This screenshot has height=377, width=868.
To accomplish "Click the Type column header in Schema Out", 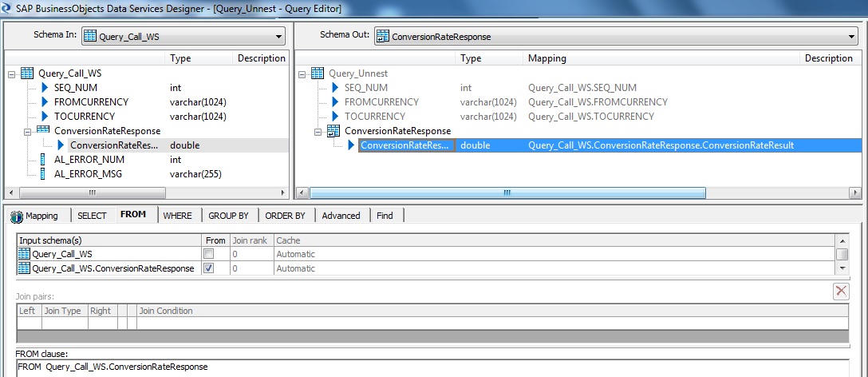I will (489, 58).
